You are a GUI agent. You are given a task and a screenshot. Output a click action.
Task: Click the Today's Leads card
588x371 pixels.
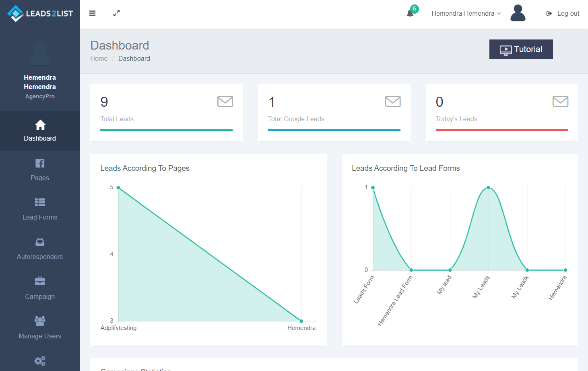[501, 112]
